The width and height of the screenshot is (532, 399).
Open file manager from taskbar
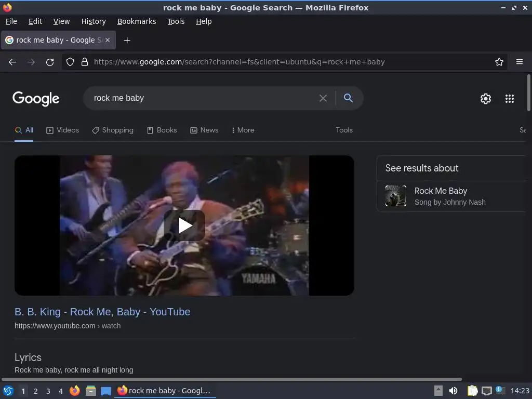pos(90,391)
